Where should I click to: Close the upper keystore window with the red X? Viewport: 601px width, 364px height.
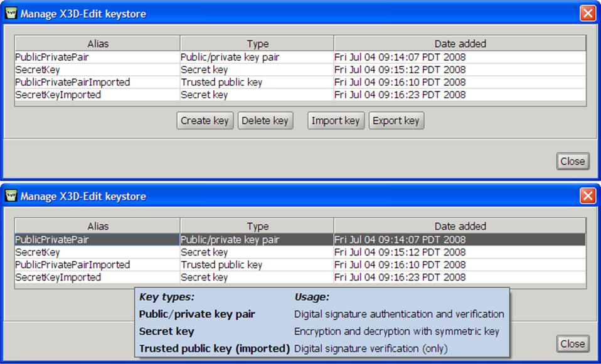click(x=587, y=14)
